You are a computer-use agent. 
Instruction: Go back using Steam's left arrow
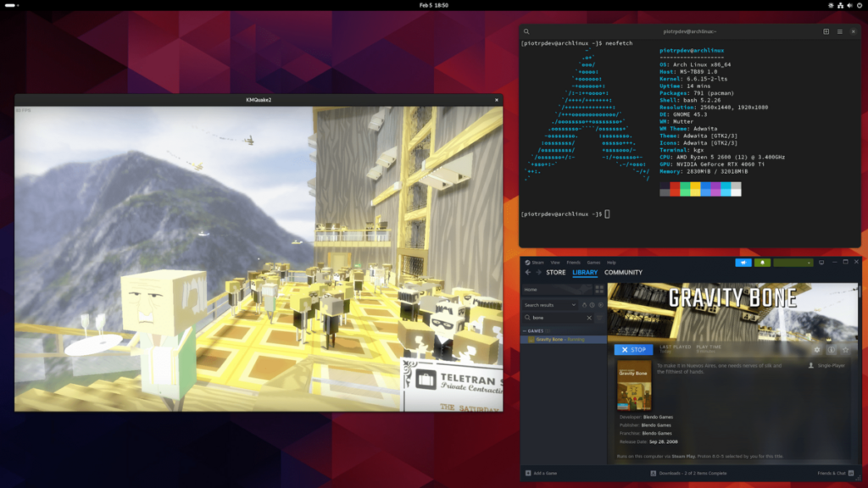pyautogui.click(x=527, y=273)
